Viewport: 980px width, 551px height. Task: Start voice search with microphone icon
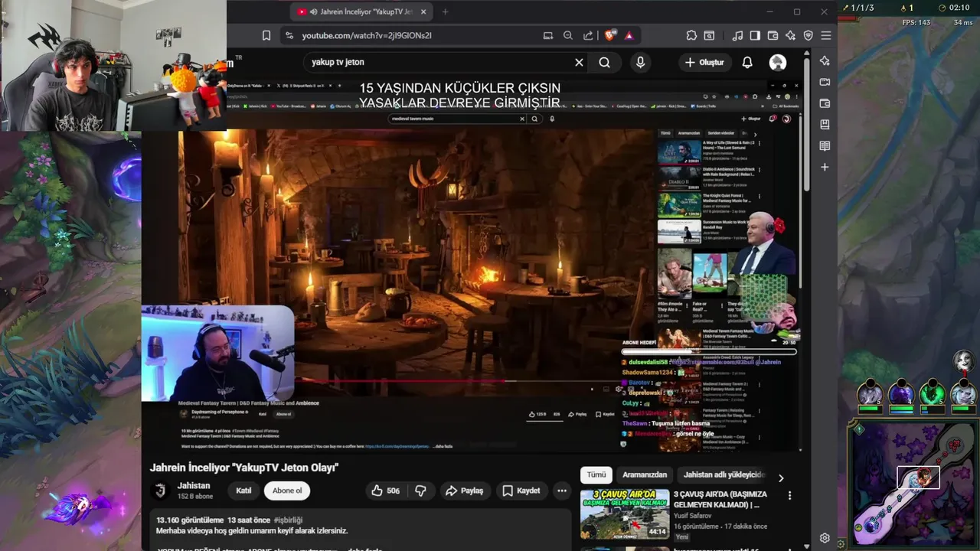point(640,62)
